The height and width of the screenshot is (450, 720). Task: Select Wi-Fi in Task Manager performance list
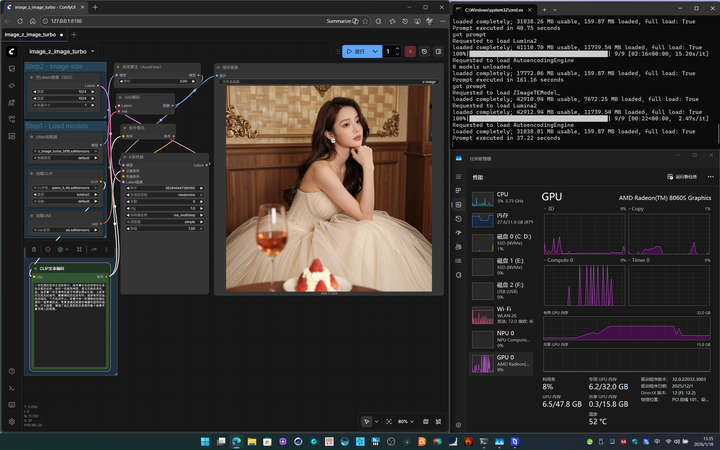click(x=502, y=316)
